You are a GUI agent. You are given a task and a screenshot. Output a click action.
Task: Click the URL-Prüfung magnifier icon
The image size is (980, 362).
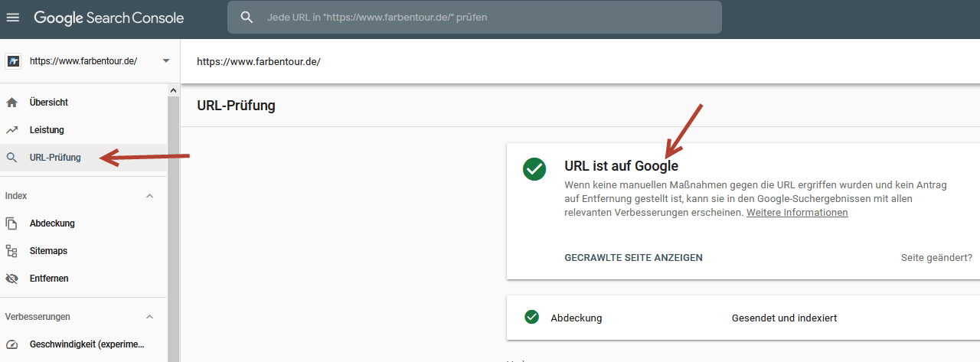pos(11,158)
